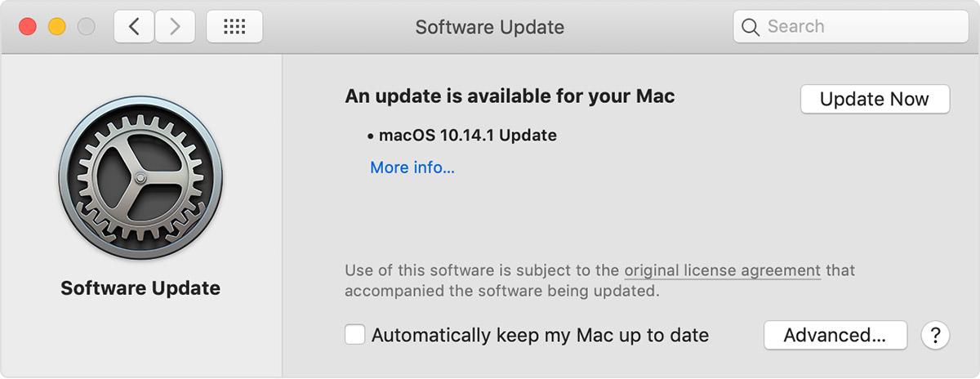Click the gray zoom window button
The image size is (980, 379).
[x=86, y=27]
